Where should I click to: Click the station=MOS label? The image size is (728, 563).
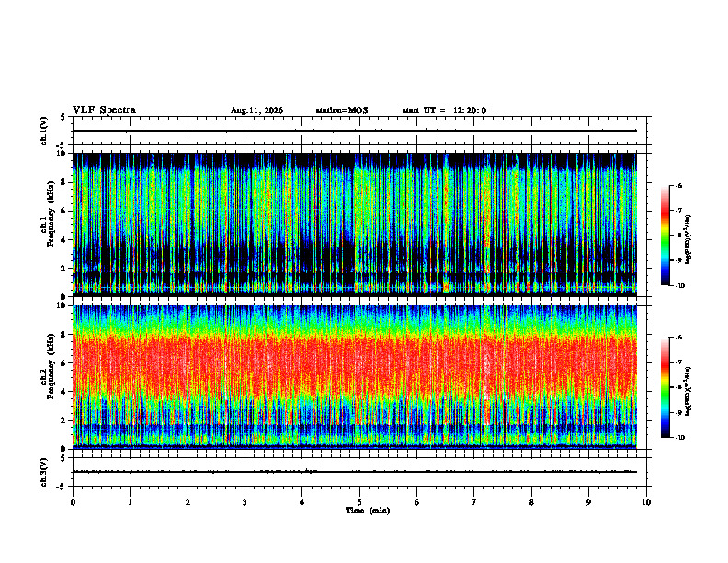342,110
